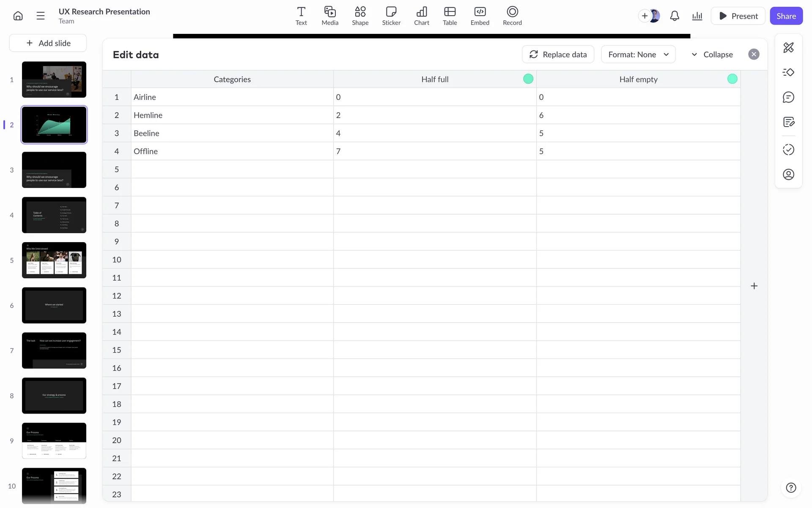Click Half empty series color dot
This screenshot has height=508, width=812.
732,79
